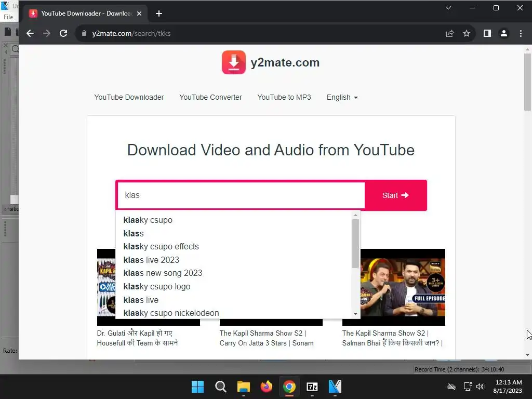Open the Salman Bhai Kapil Sharma thumbnail
This screenshot has width=532, height=399.
tap(403, 287)
